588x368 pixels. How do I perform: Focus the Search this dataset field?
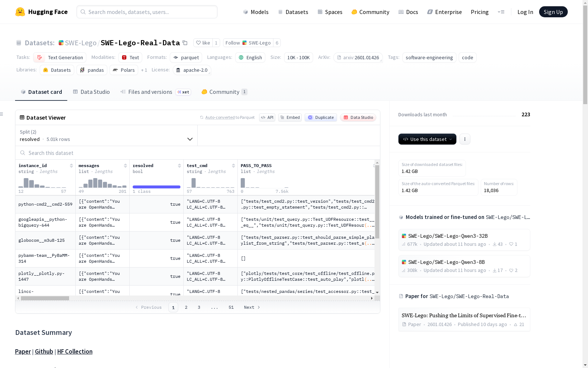point(198,153)
